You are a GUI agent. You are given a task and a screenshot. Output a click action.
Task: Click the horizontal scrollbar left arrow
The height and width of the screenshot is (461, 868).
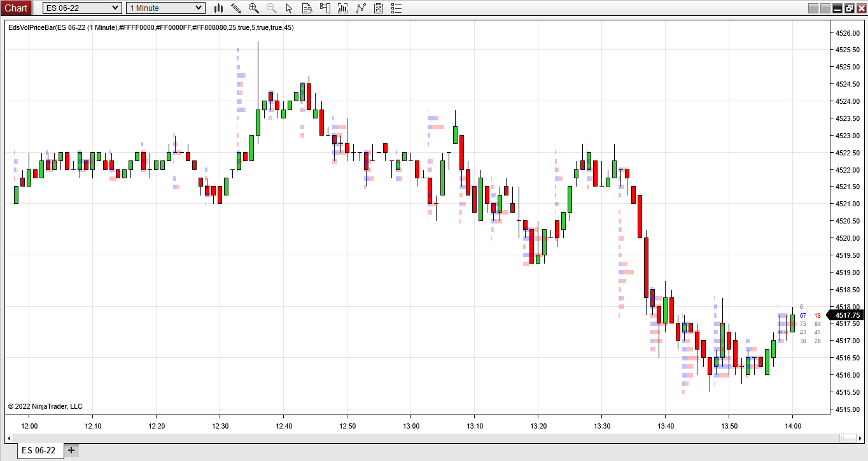[9, 438]
